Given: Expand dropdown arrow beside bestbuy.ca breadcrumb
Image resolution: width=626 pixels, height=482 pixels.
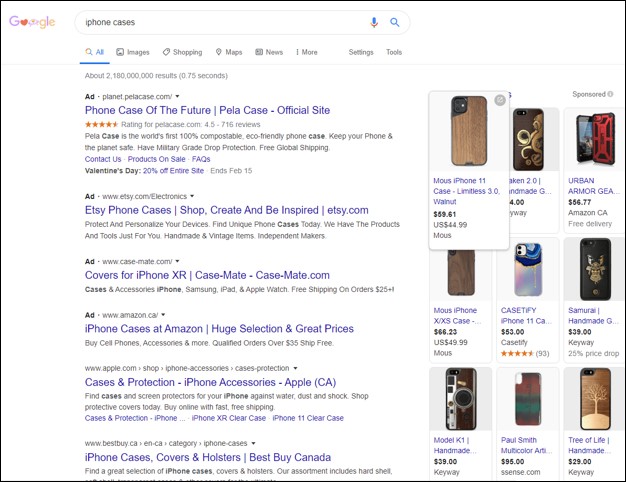Looking at the screenshot, I should 253,443.
